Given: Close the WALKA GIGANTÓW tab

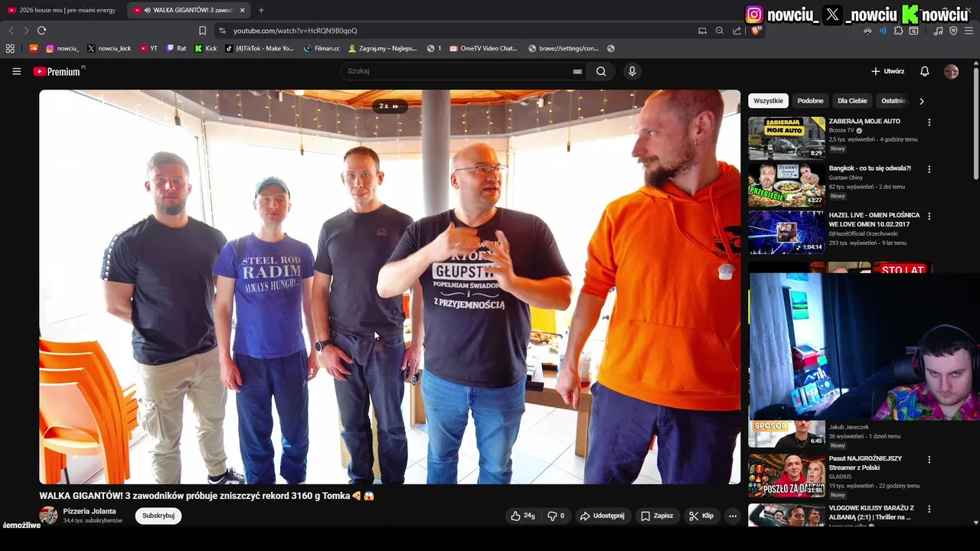Looking at the screenshot, I should (x=243, y=10).
